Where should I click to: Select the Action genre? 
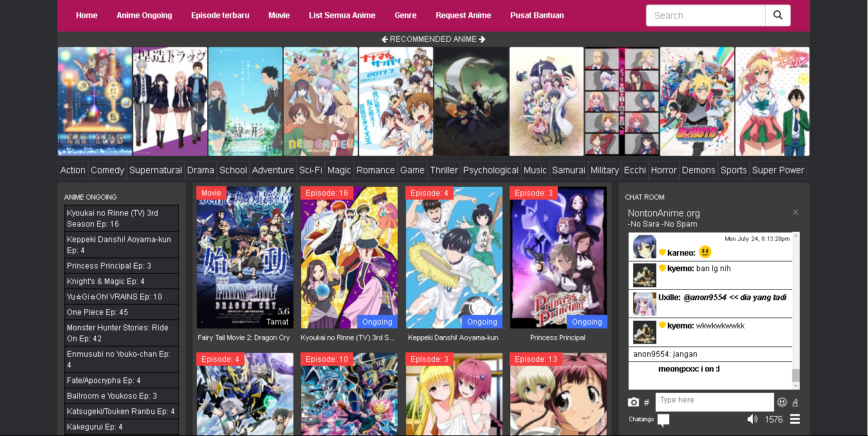[x=73, y=170]
